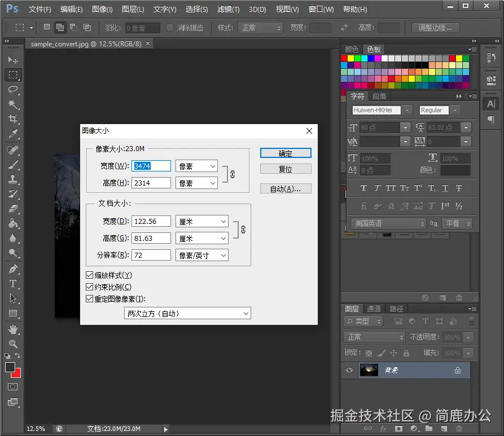Image resolution: width=504 pixels, height=436 pixels.
Task: Activate the Horizontal Type tool
Action: [x=13, y=284]
